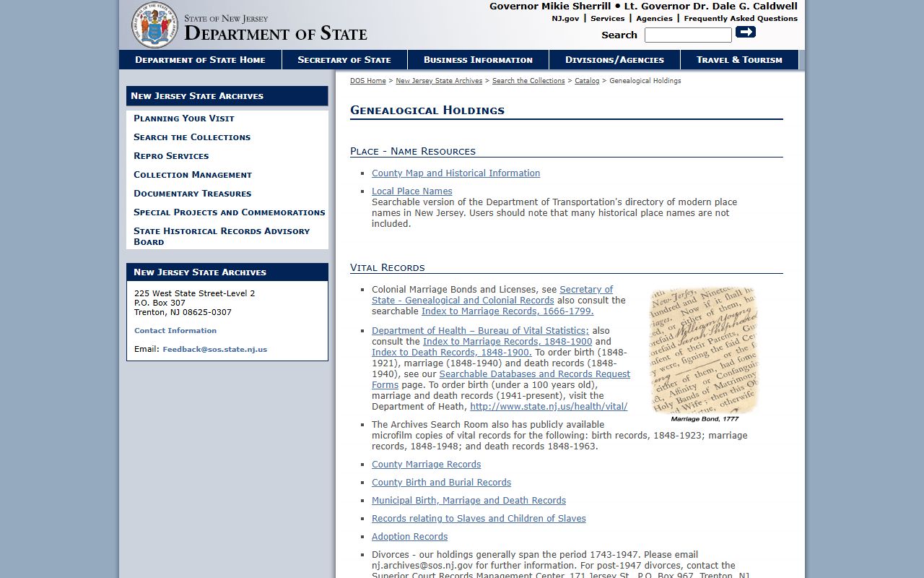Open County Map and Historical Information
Viewport: 924px width, 578px height.
click(x=456, y=173)
